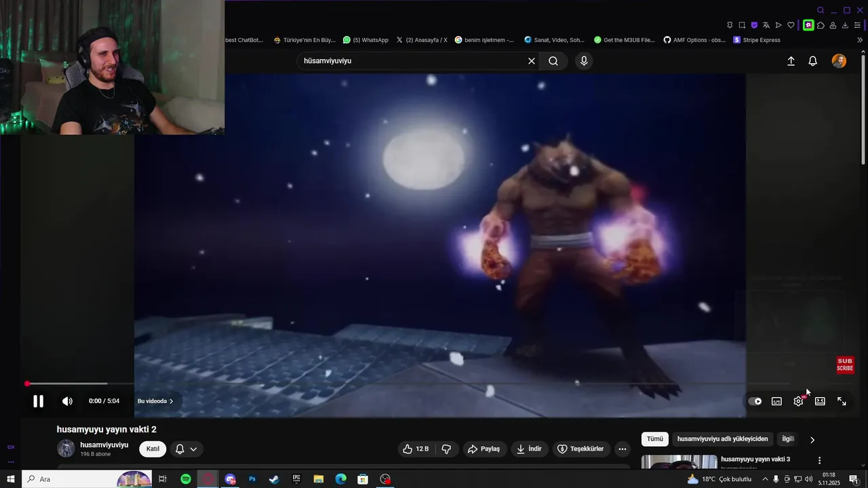Open the WhatsApp bookmark
Image resolution: width=868 pixels, height=488 pixels.
pos(366,40)
